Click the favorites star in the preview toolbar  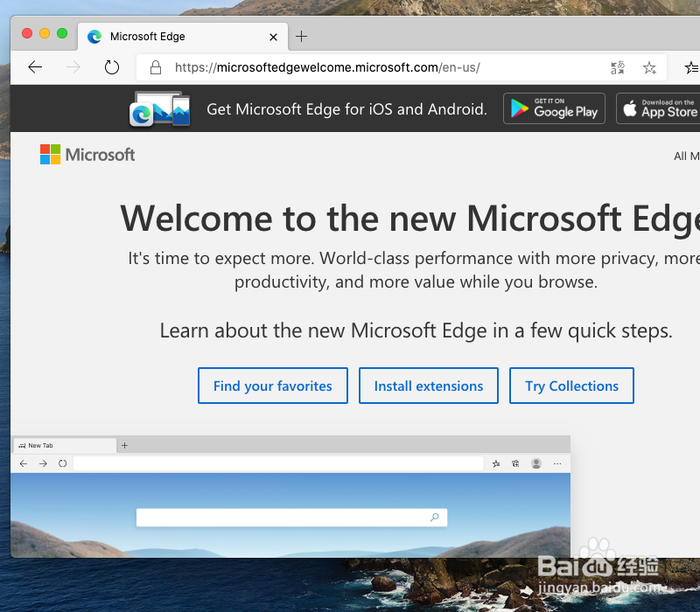pyautogui.click(x=496, y=464)
